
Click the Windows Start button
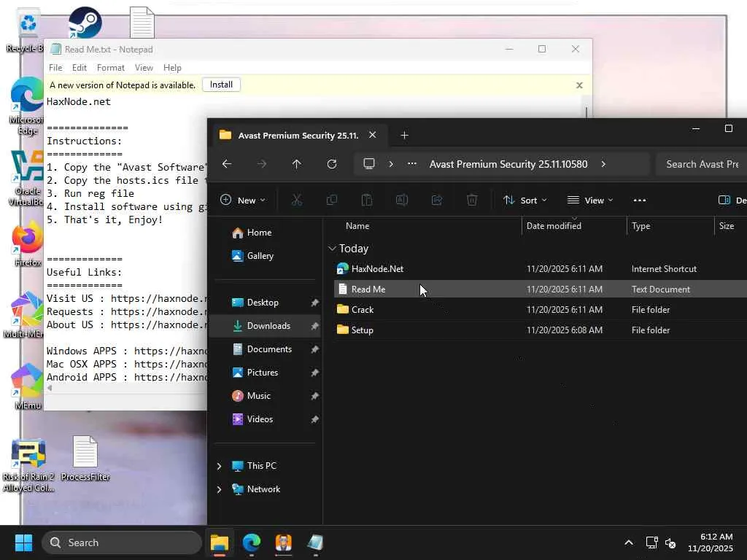coord(23,542)
